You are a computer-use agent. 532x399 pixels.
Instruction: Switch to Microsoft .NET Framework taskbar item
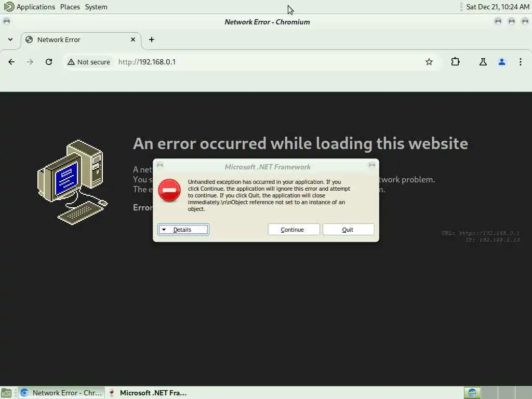[x=148, y=393]
